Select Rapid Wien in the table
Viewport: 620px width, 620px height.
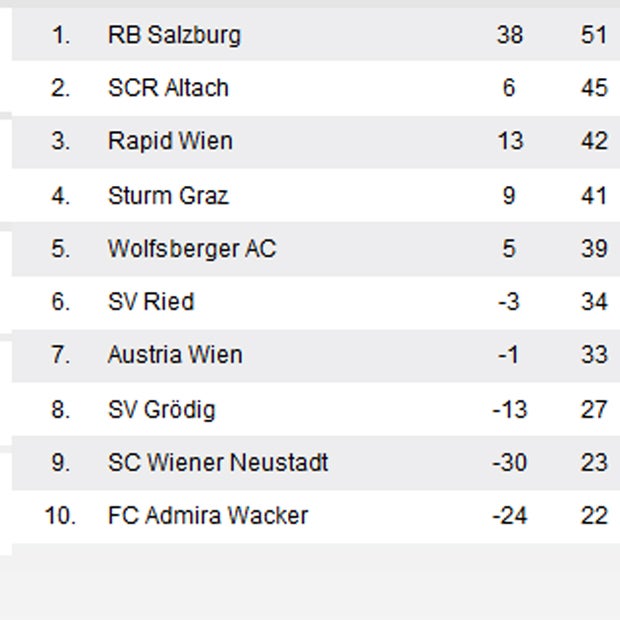coord(170,141)
